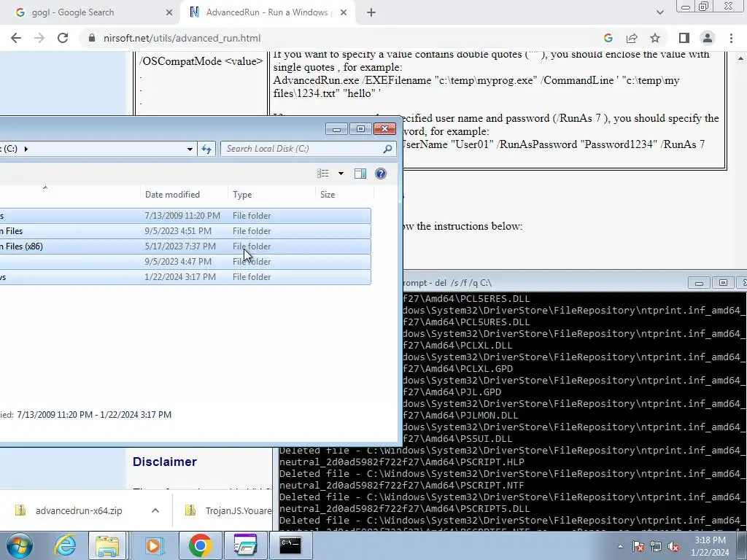
Task: Open Action Center flag icon
Action: tap(638, 546)
